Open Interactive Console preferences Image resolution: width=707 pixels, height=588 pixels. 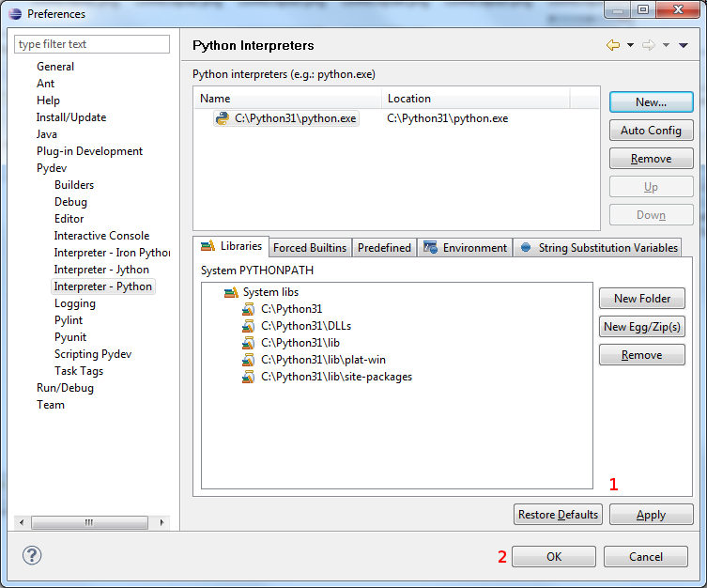[x=101, y=236]
